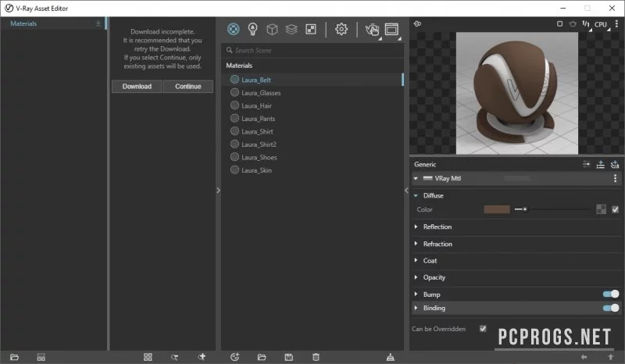625x364 pixels.
Task: Toggle the Bump switch
Action: pos(611,294)
